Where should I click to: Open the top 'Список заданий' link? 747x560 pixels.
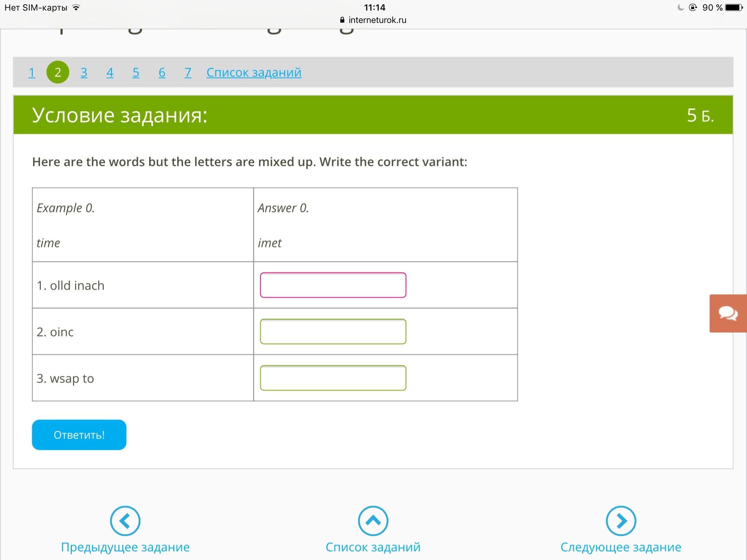[x=254, y=73]
